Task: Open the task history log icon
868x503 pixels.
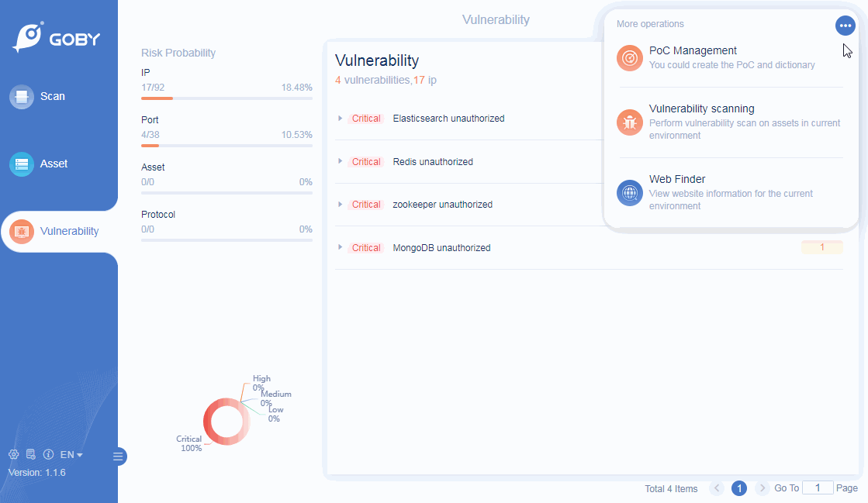Action: tap(31, 454)
